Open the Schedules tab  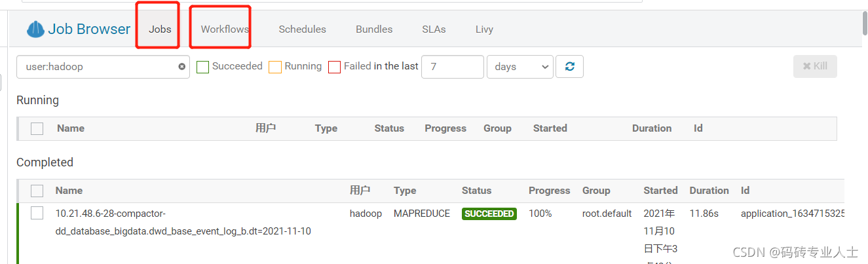(302, 29)
